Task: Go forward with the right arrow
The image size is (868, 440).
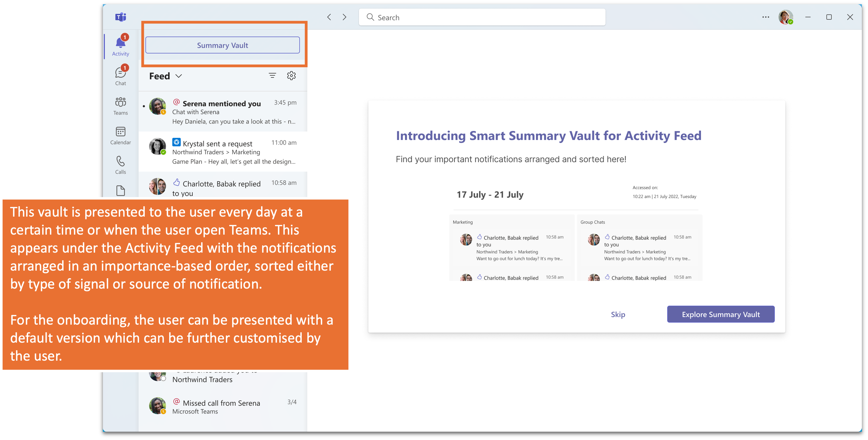Action: pos(344,17)
